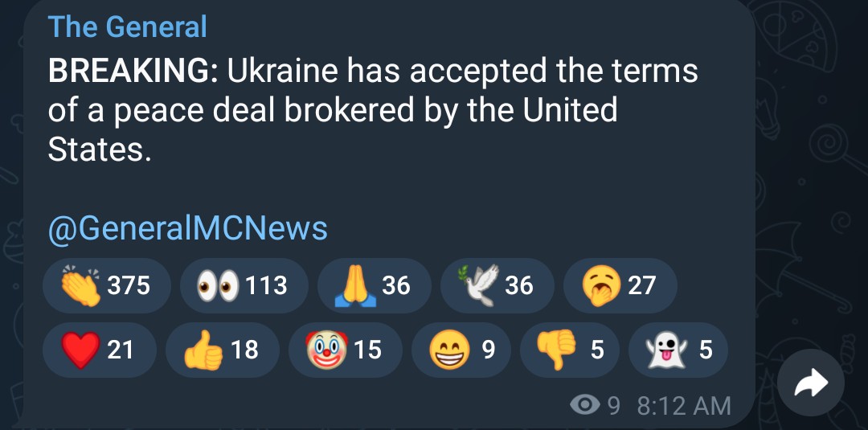The image size is (868, 430).
Task: Tap the 113 reaction count
Action: point(266,285)
